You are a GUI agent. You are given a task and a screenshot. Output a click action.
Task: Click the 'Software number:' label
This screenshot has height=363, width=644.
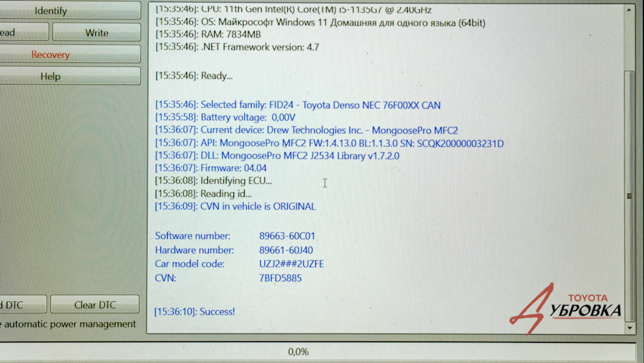tap(193, 236)
